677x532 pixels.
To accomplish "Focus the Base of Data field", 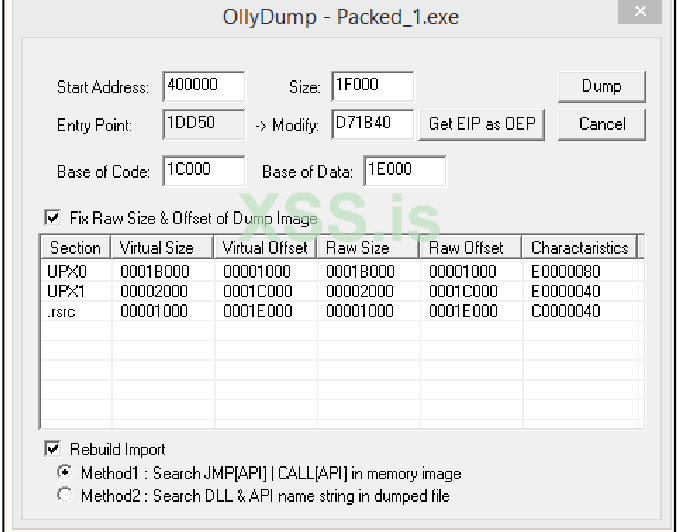I will (405, 171).
